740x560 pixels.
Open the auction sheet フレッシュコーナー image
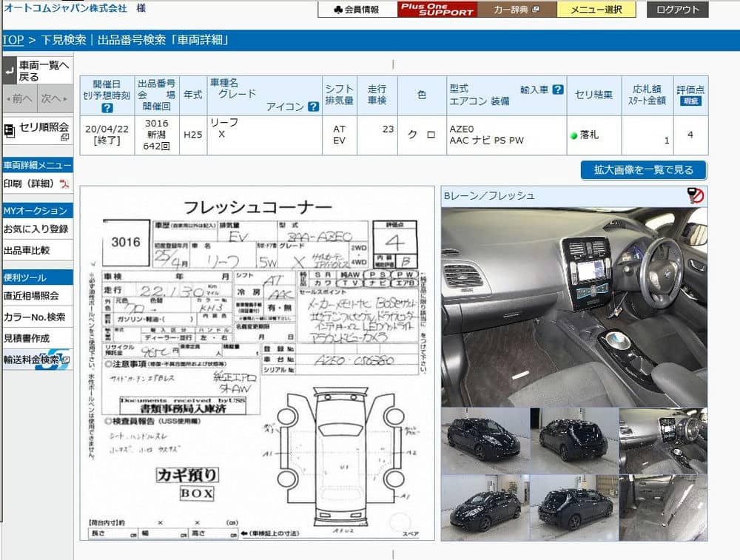click(x=258, y=363)
